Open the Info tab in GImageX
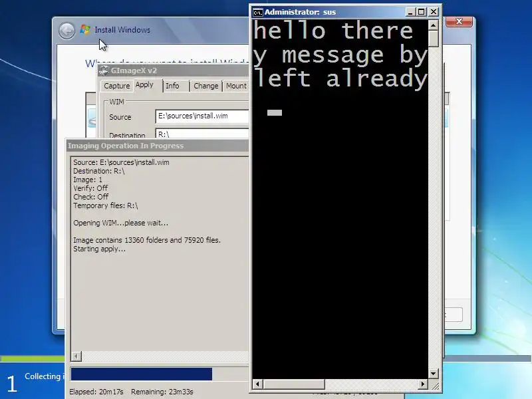The width and height of the screenshot is (532, 399). (x=172, y=86)
